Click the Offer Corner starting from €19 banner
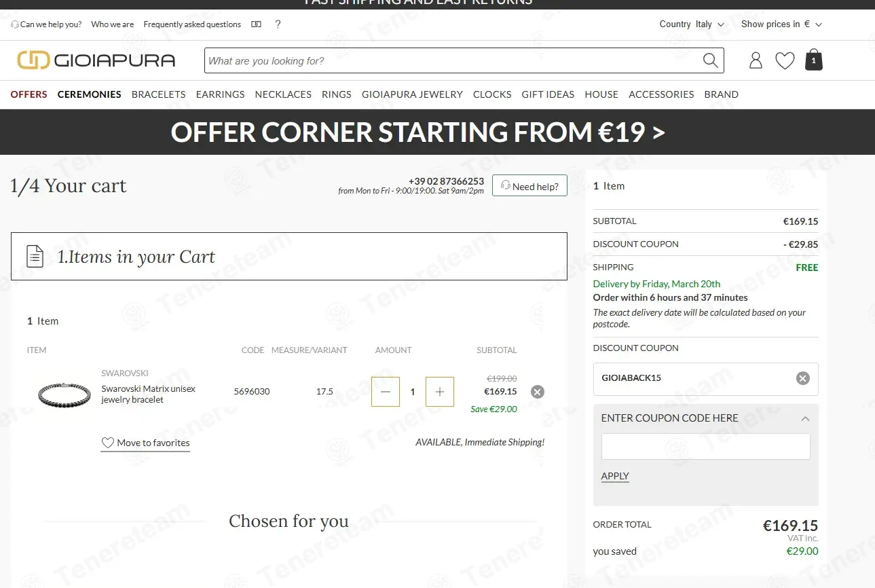This screenshot has height=588, width=875. pyautogui.click(x=417, y=132)
